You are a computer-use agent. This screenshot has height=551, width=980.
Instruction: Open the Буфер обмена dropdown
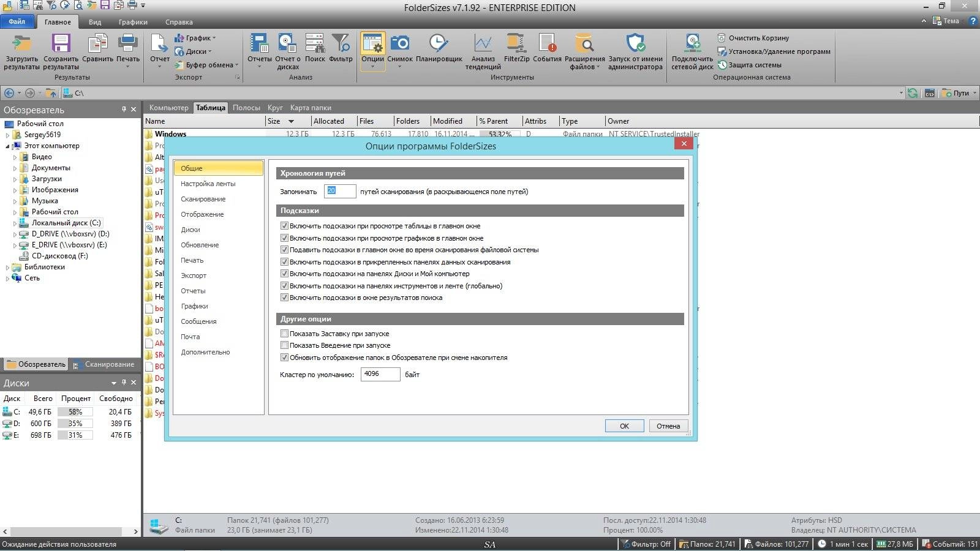pyautogui.click(x=206, y=65)
